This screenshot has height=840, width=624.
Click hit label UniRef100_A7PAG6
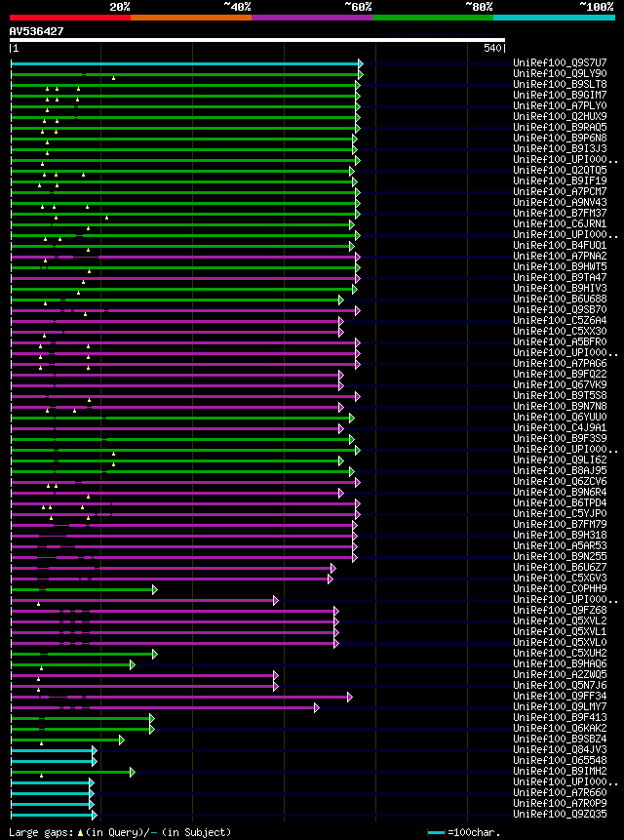click(561, 363)
